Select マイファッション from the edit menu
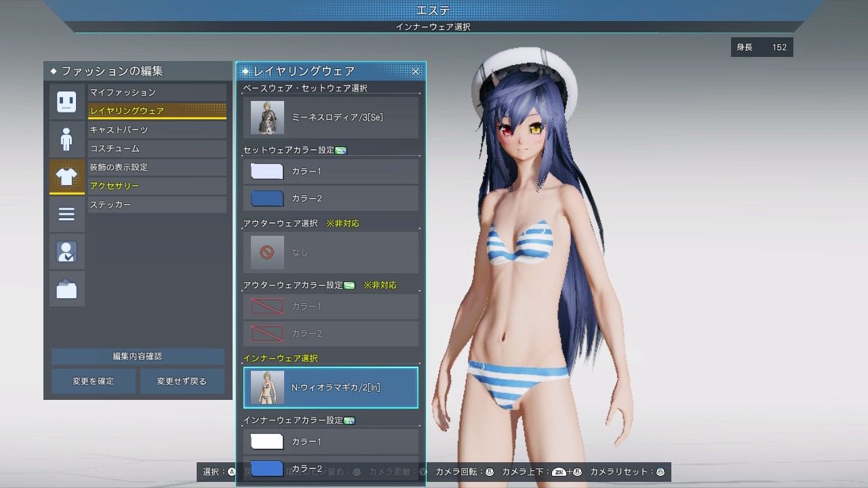868x488 pixels. point(157,91)
